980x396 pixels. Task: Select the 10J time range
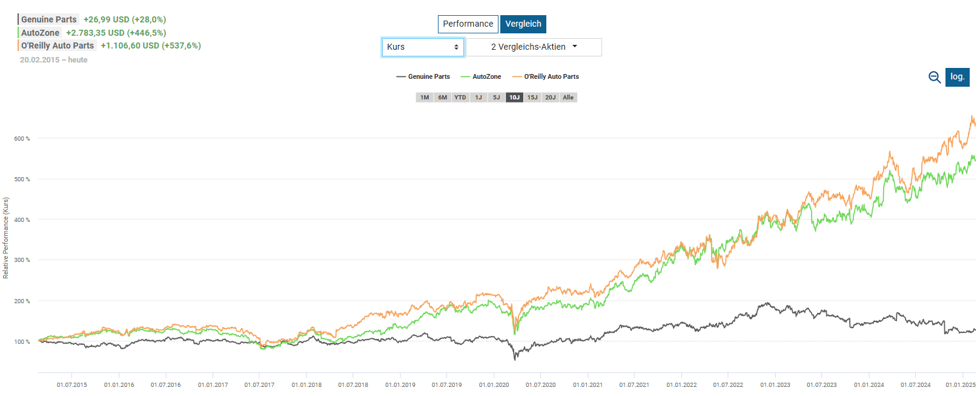point(514,98)
